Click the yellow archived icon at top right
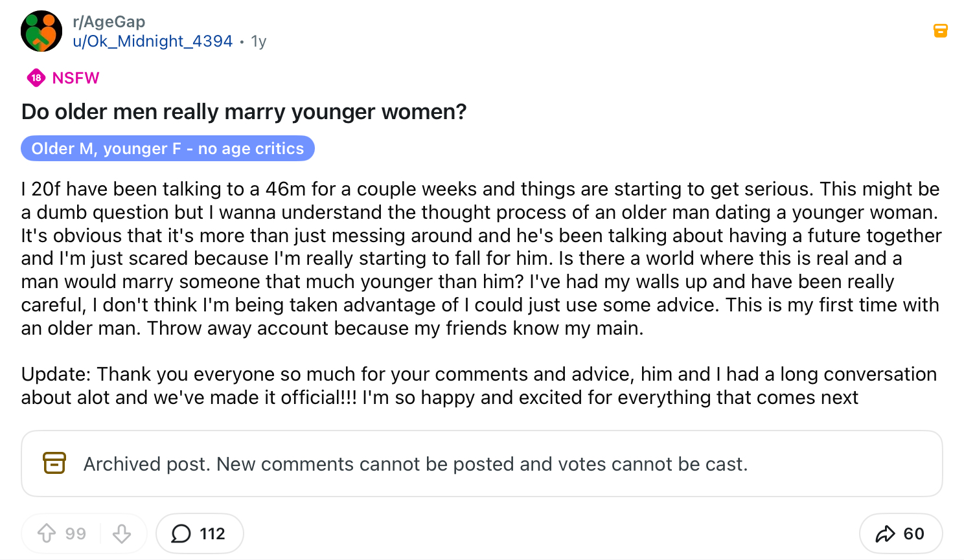Screen dimensions: 964x560 click(940, 30)
